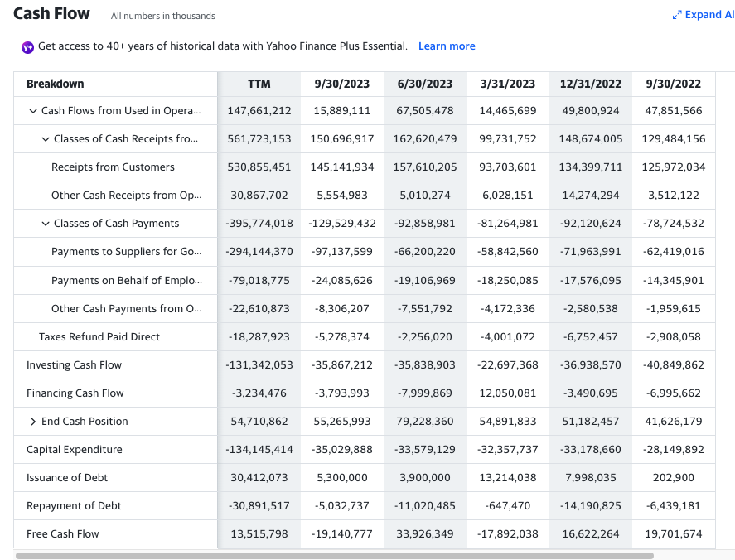The image size is (735, 560).
Task: Select the 12/31/2022 column header
Action: click(x=590, y=84)
